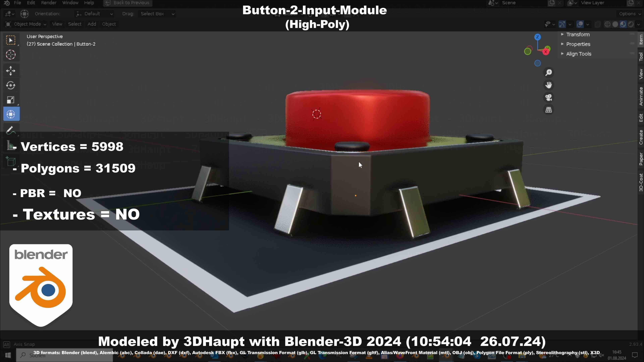Toggle perspective/orthographic grid icon
Viewport: 644px width, 362px height.
pos(549,110)
